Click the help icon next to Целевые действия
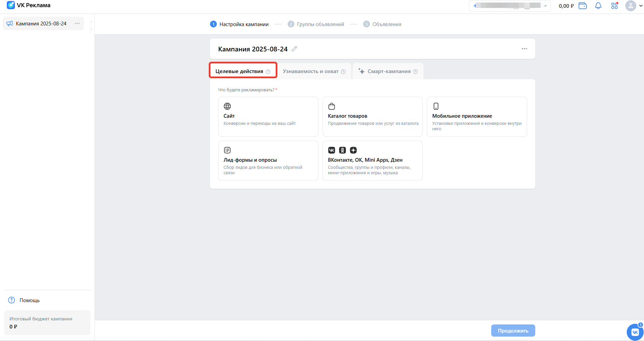644x341 pixels. [268, 72]
